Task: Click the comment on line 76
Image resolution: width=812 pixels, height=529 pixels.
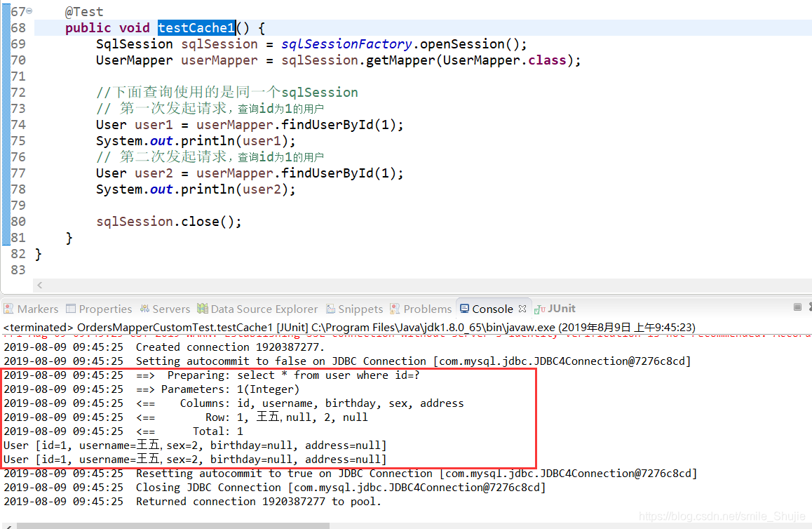Action: [210, 156]
